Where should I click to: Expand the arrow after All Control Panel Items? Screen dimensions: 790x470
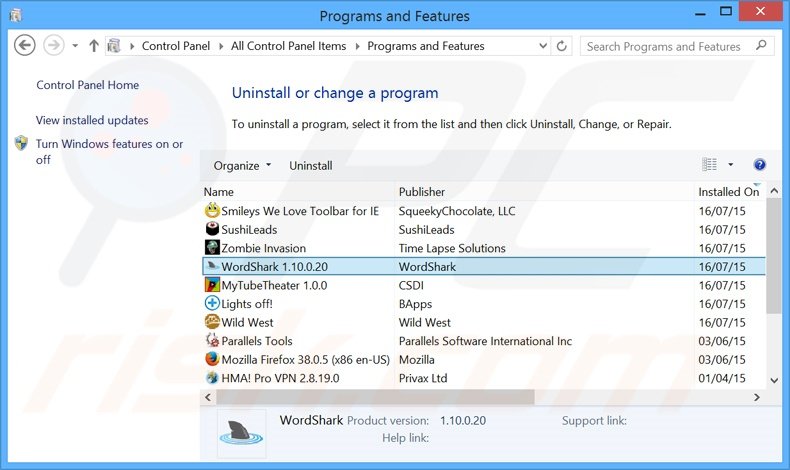click(357, 46)
